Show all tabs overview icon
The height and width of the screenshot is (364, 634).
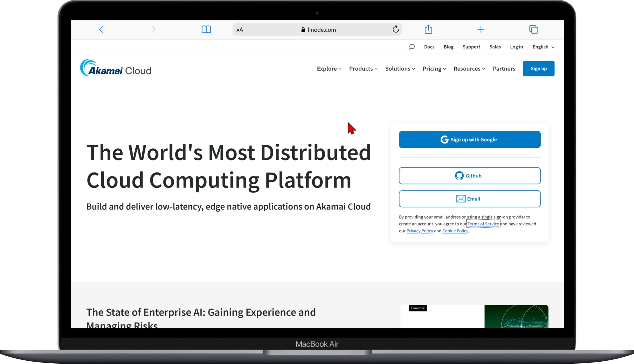coord(533,29)
